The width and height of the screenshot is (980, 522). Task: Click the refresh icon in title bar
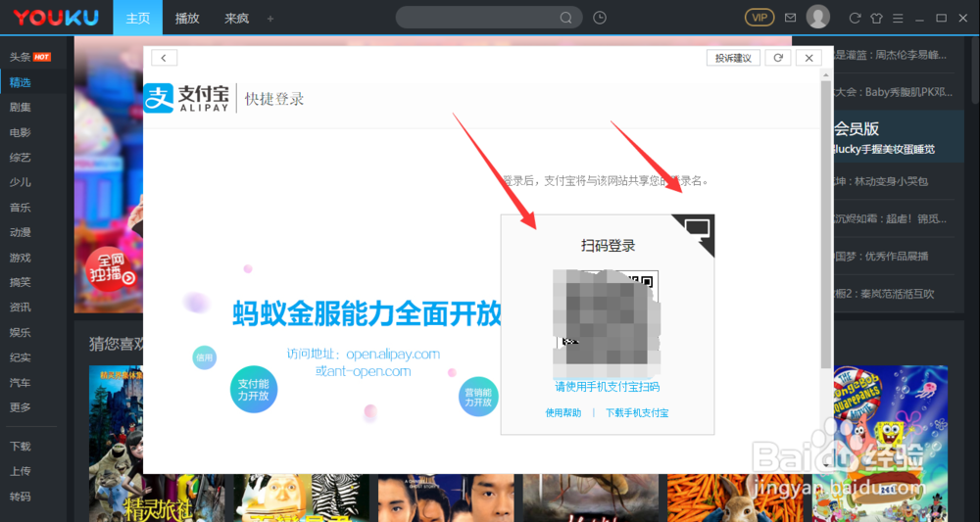point(855,18)
